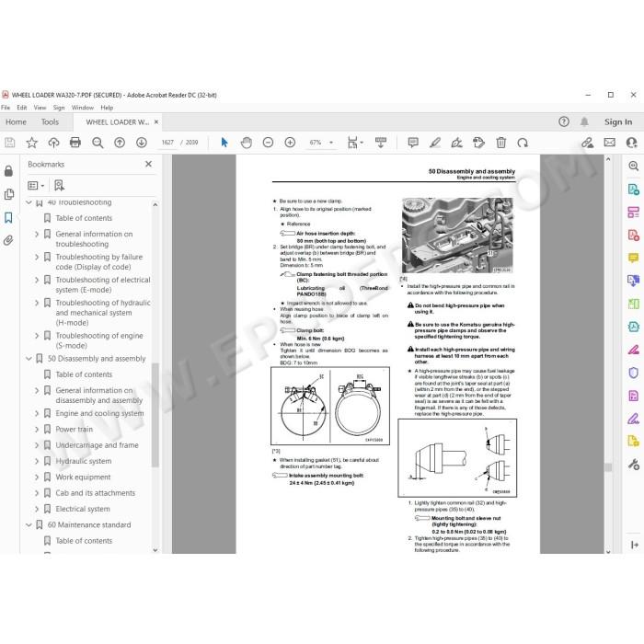This screenshot has height=644, width=644.
Task: Print the document icon
Action: tap(75, 143)
